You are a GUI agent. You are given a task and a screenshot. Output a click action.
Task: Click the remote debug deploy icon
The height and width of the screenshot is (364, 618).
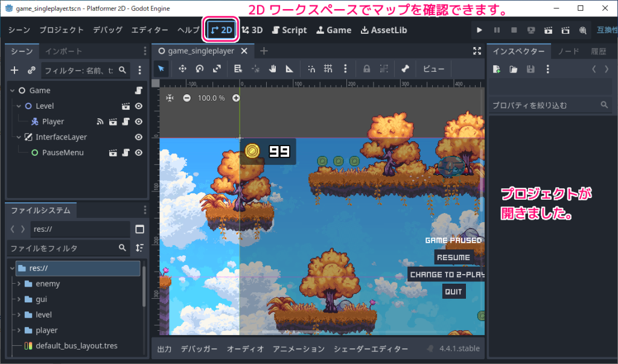[531, 30]
